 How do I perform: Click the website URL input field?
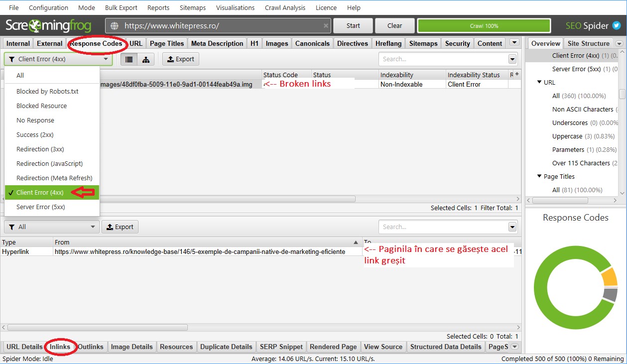(219, 26)
